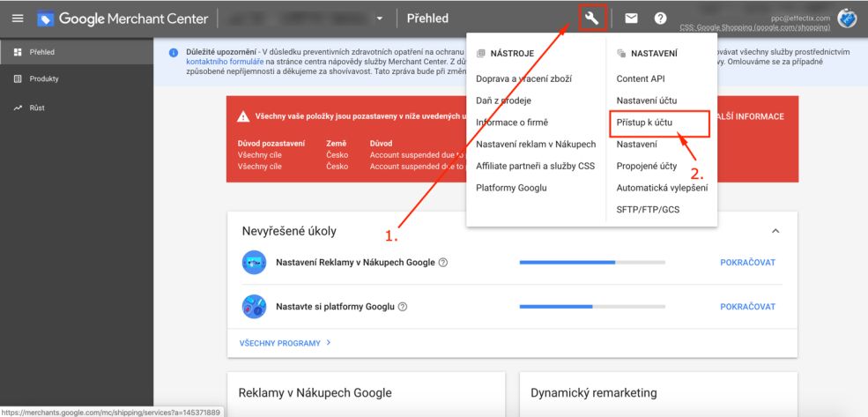This screenshot has height=417, width=868.
Task: Open Affiliate partneři a služby CSS
Action: (535, 166)
